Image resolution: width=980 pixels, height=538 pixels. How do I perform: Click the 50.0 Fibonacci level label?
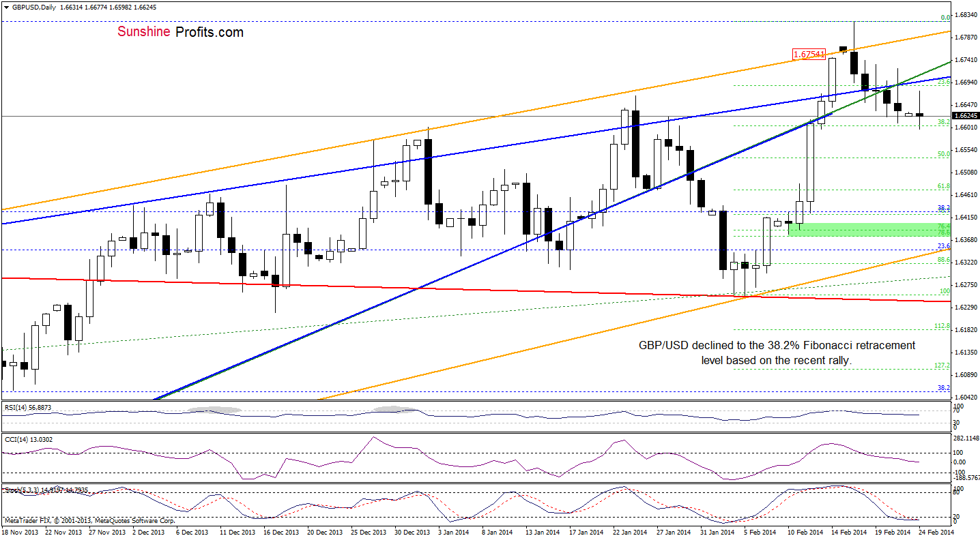tap(944, 154)
